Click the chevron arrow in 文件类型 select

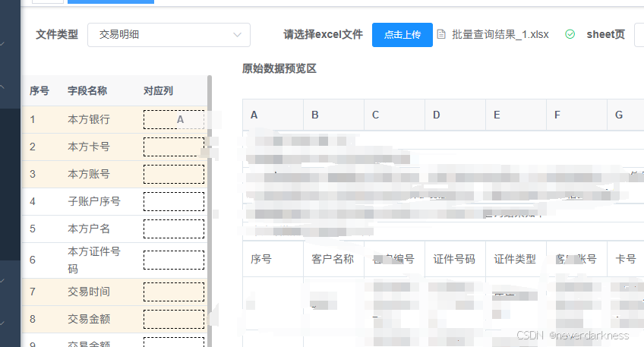click(237, 35)
